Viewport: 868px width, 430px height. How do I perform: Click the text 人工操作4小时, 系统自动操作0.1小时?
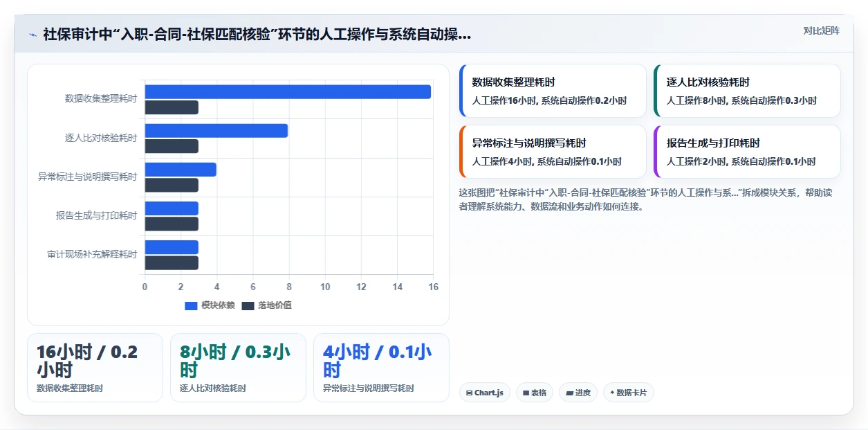[546, 161]
